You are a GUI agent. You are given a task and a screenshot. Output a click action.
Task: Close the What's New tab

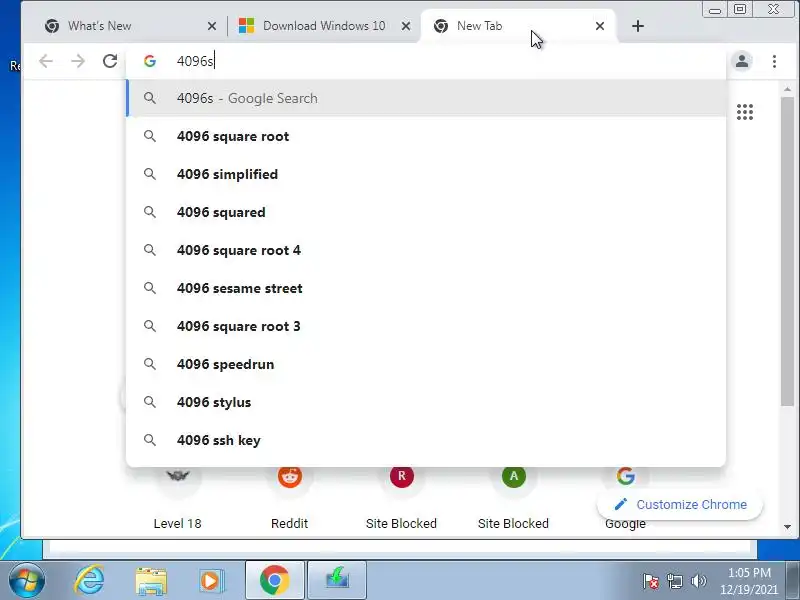pyautogui.click(x=212, y=26)
